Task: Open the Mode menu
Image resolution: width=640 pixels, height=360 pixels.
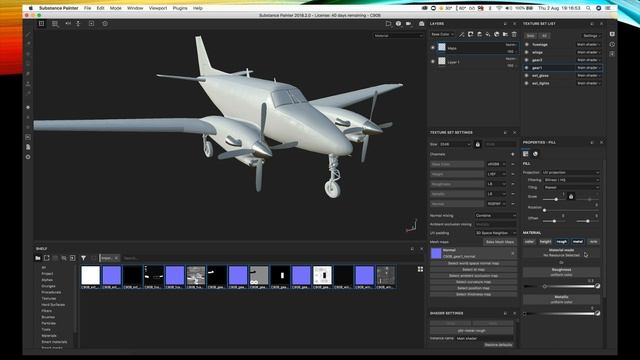Action: pos(116,8)
